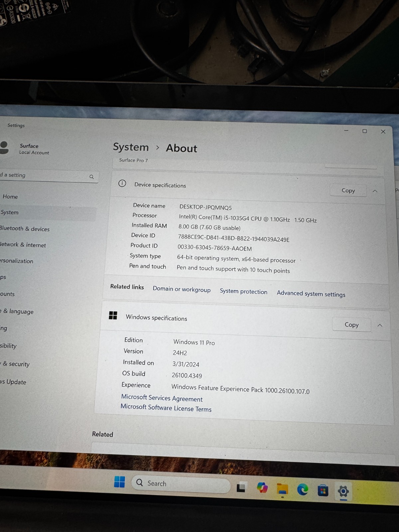Open Microsoft Store from the taskbar
The image size is (399, 532).
click(323, 491)
